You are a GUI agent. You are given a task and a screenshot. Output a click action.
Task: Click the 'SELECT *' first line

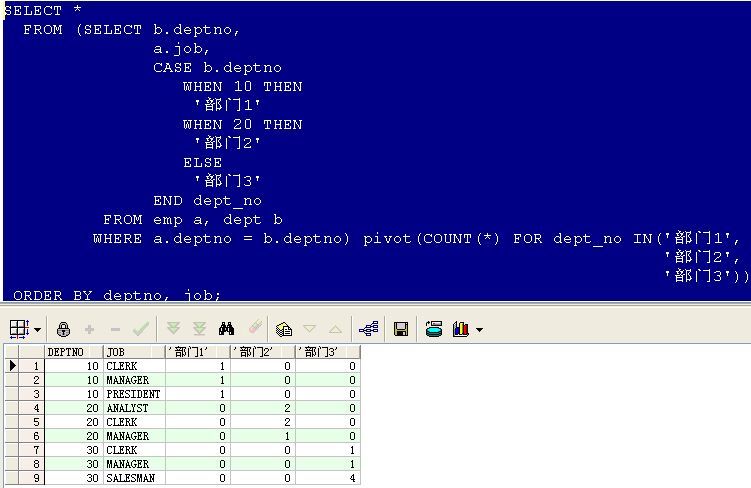point(43,11)
